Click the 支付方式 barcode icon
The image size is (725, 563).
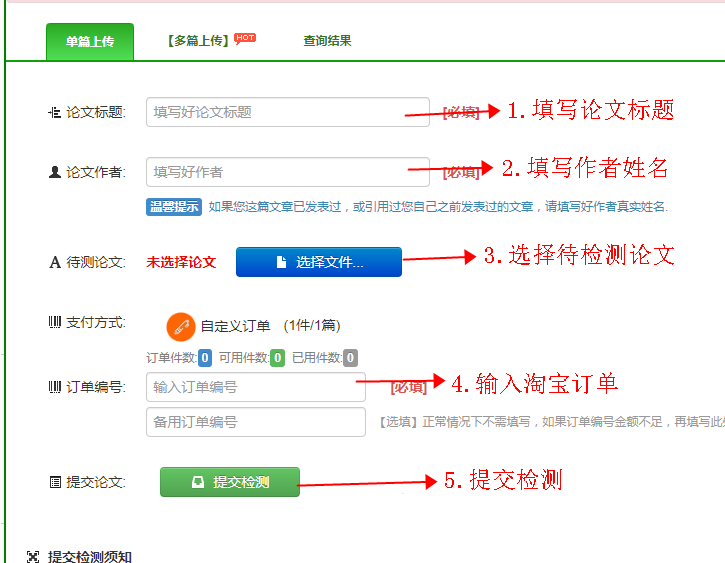55,322
